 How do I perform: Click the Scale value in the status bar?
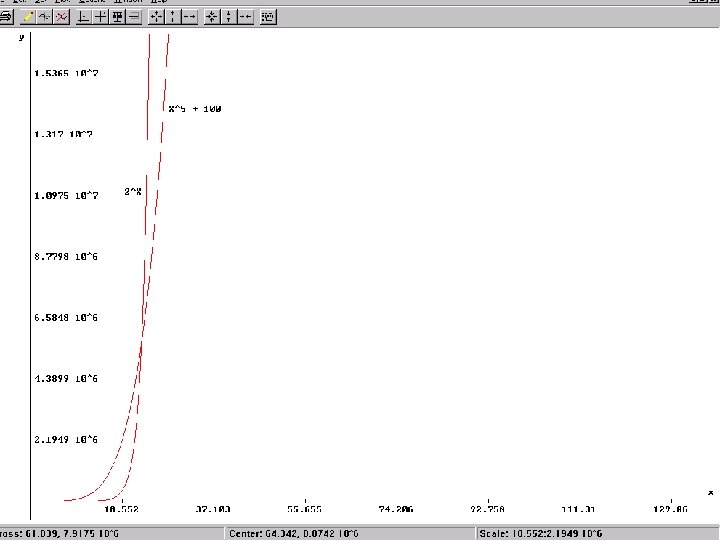pyautogui.click(x=598, y=534)
